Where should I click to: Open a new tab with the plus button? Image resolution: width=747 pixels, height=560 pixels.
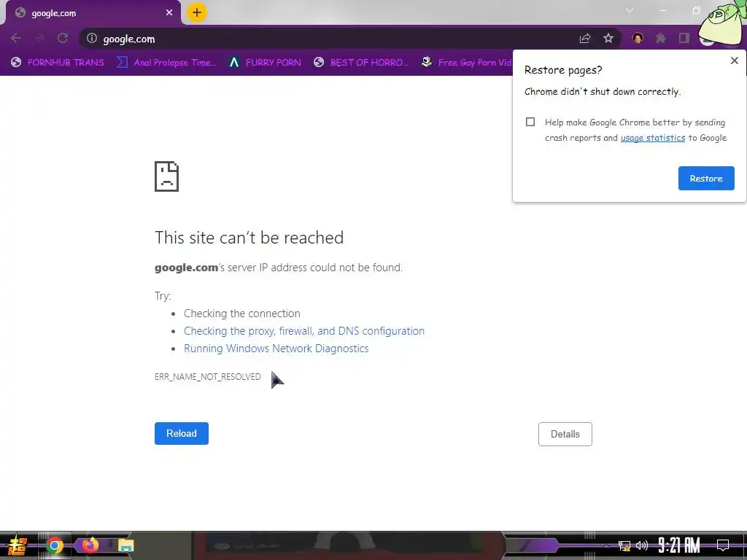(197, 12)
